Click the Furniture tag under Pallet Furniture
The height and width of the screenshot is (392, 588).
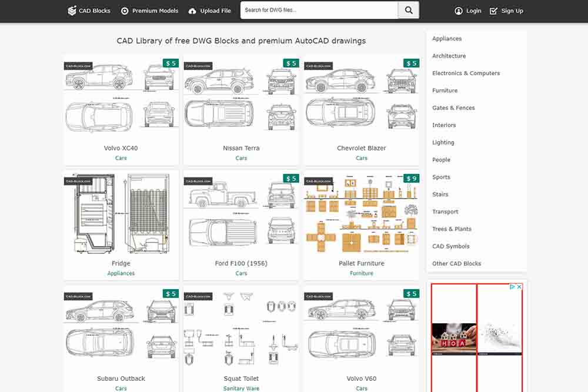coord(362,273)
